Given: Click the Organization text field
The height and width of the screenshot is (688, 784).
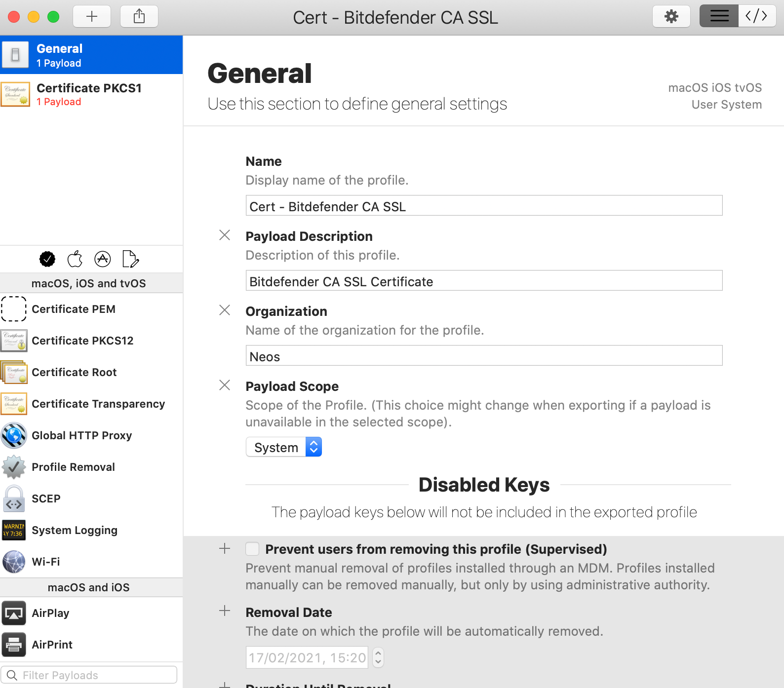Looking at the screenshot, I should click(x=484, y=356).
